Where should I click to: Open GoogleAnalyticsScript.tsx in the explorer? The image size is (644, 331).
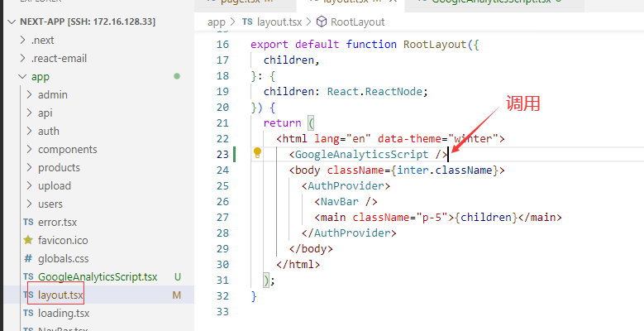click(x=98, y=277)
